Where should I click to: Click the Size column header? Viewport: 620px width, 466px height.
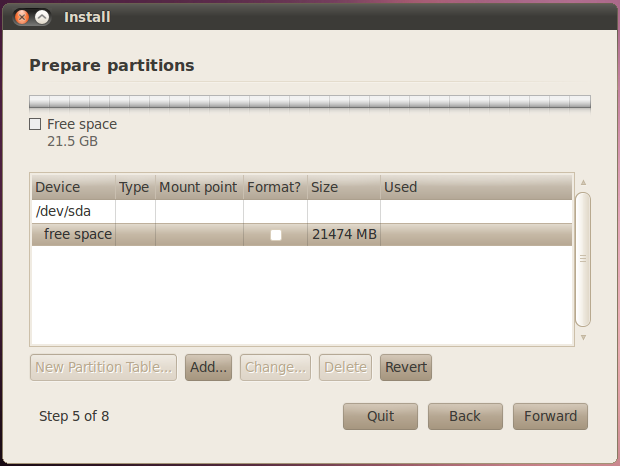coord(344,187)
